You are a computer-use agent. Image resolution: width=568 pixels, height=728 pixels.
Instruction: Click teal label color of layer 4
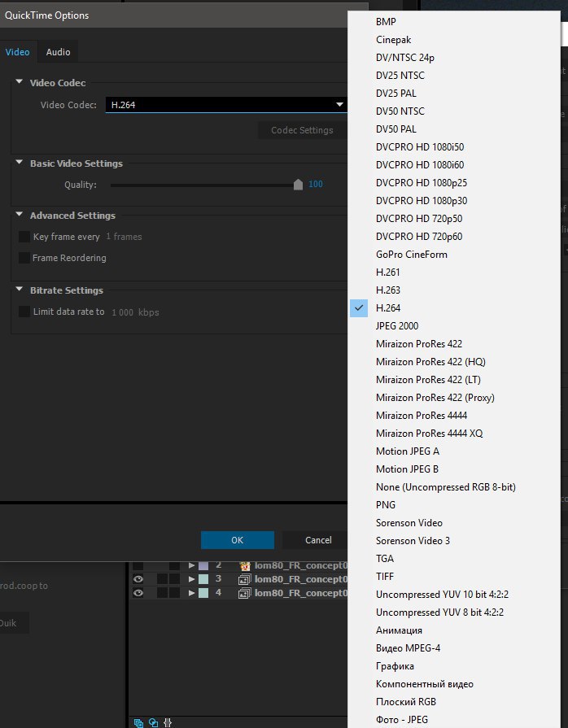pos(203,593)
